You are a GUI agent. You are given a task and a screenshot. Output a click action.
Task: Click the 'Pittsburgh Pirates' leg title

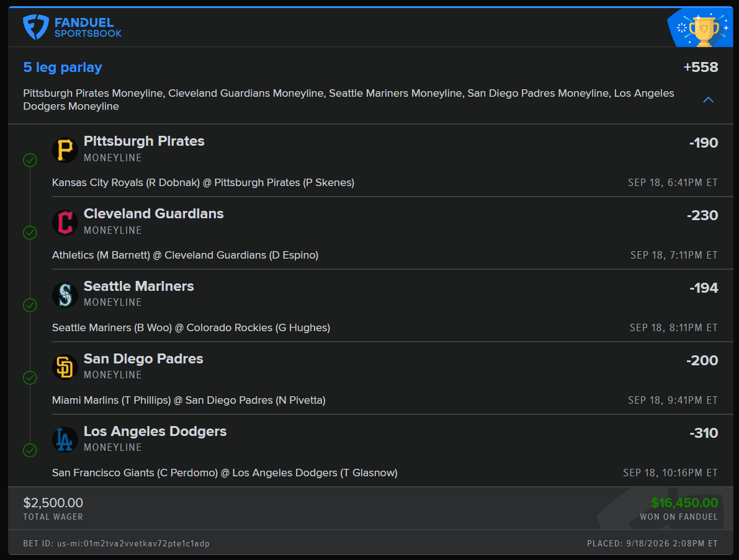144,141
